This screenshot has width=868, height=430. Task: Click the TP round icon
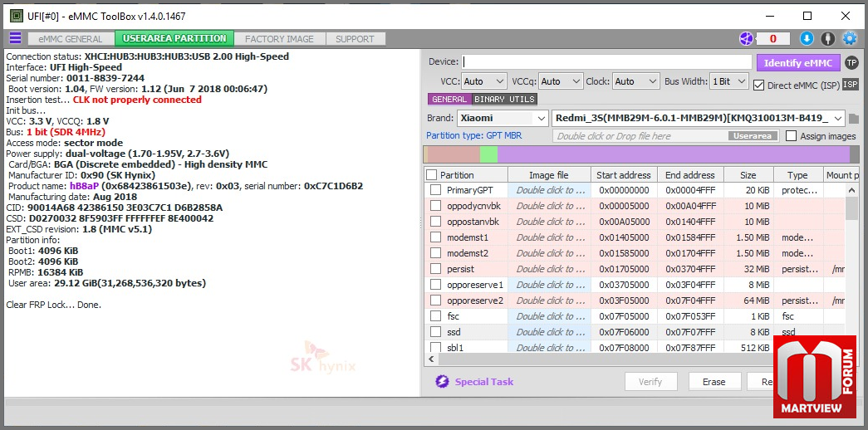click(851, 62)
